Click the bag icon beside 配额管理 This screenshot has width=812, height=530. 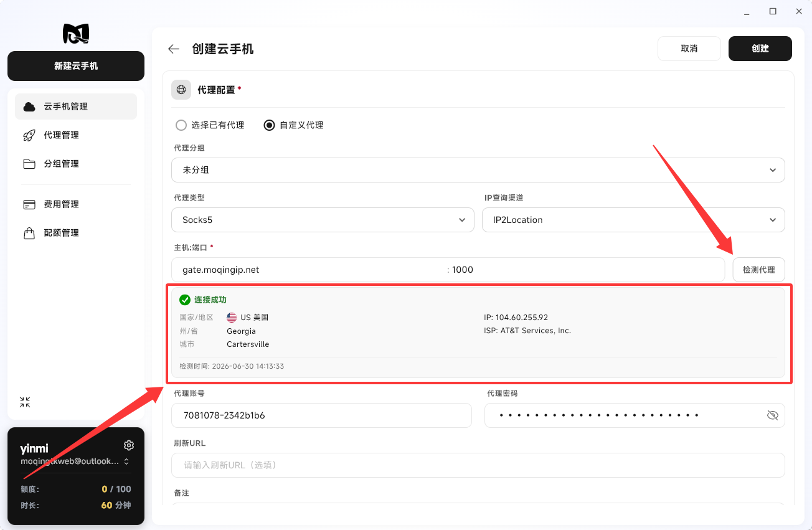point(29,233)
